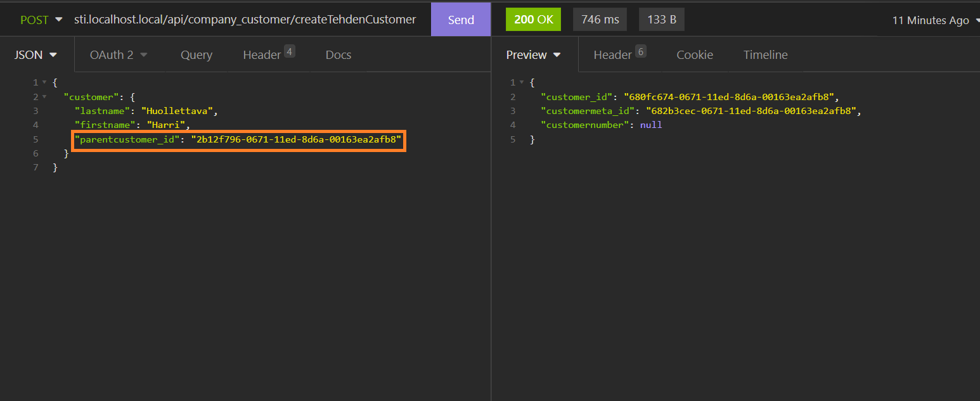Open the POST method dropdown

[x=41, y=20]
